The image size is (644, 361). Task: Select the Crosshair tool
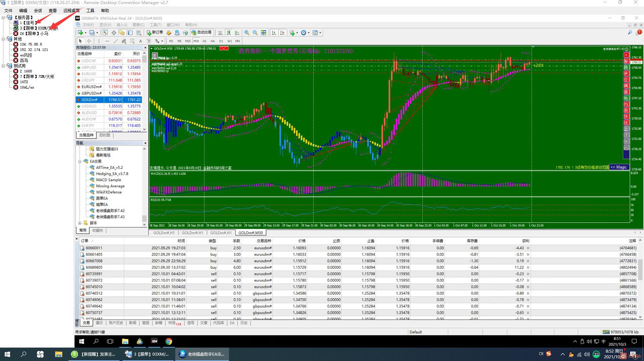coord(89,41)
